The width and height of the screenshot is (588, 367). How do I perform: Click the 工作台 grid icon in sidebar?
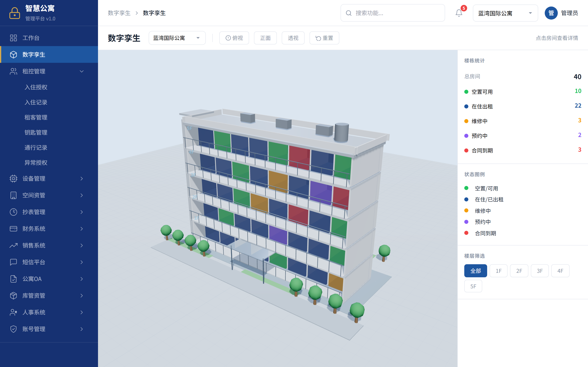[13, 38]
